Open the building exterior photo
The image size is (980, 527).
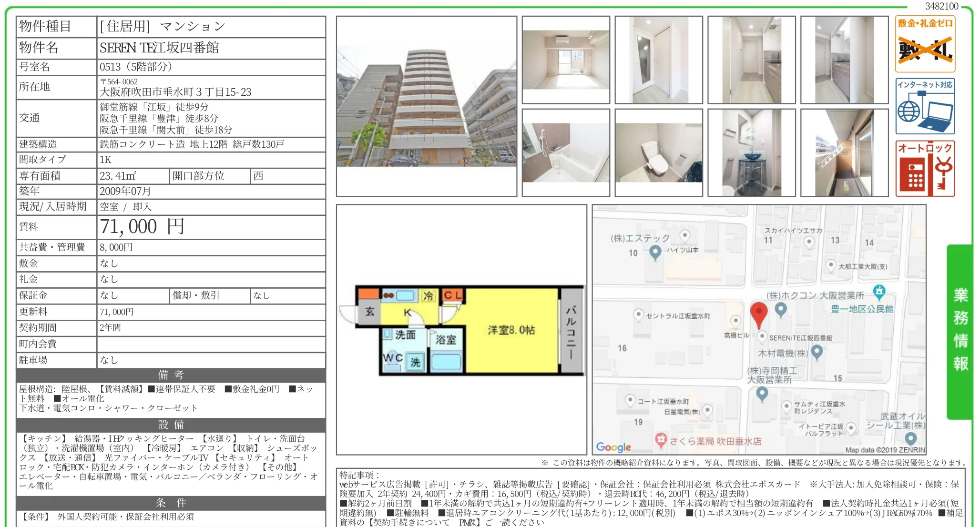[427, 106]
